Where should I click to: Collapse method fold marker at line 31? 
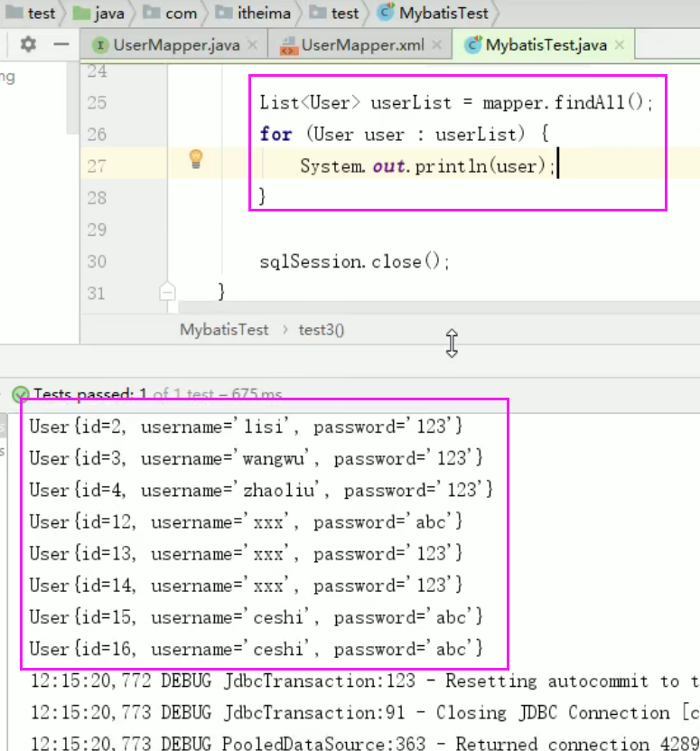pos(167,292)
